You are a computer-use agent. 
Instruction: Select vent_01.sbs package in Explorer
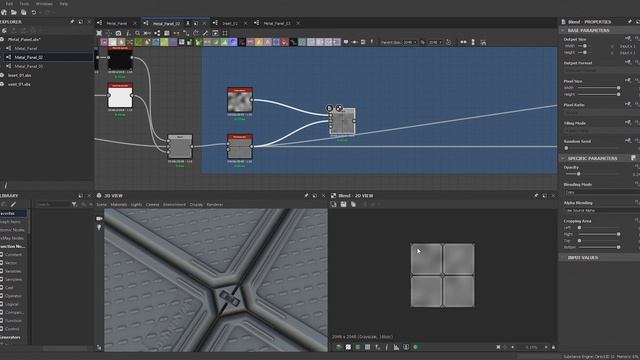pos(19,84)
